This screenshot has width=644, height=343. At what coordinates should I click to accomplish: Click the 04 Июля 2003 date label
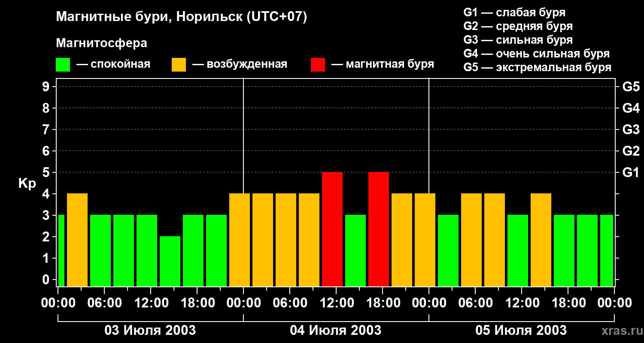(x=336, y=331)
